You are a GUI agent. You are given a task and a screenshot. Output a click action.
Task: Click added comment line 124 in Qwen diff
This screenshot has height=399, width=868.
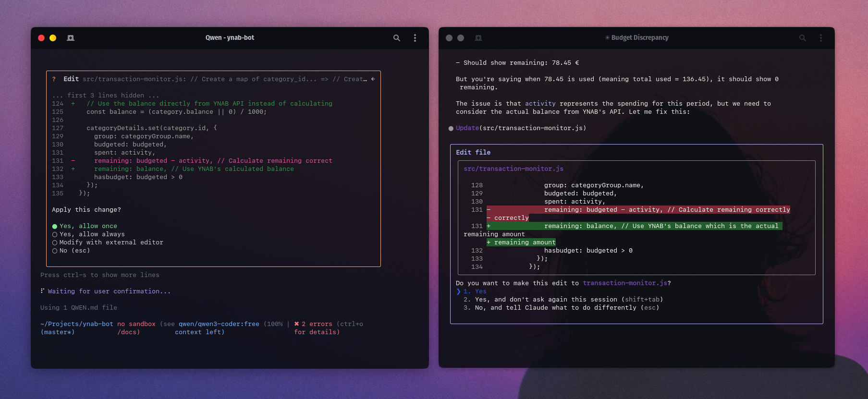tap(192, 104)
